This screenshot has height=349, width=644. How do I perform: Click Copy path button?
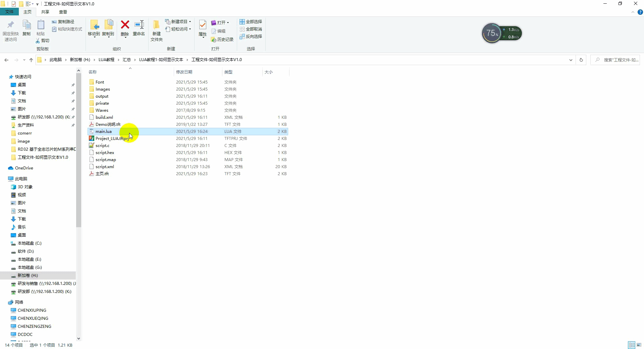coord(63,22)
